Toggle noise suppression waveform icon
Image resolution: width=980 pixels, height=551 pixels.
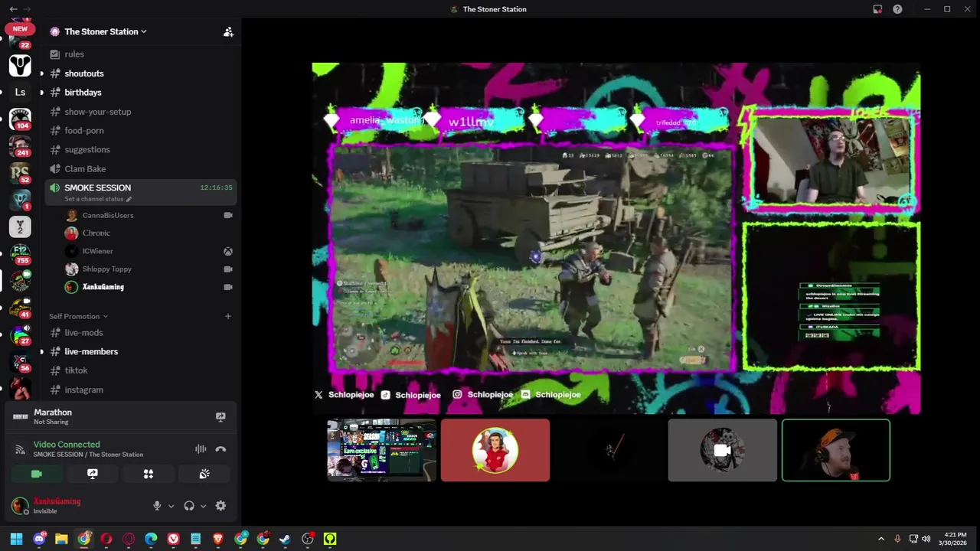pyautogui.click(x=201, y=449)
